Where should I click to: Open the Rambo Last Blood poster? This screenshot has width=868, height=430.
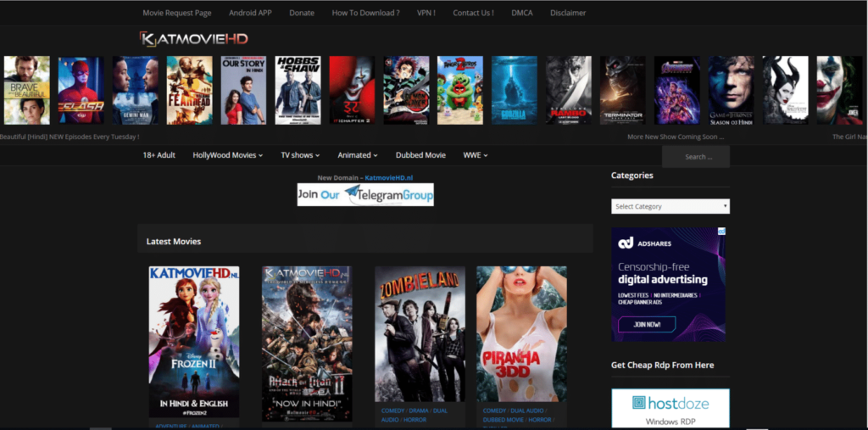click(569, 90)
